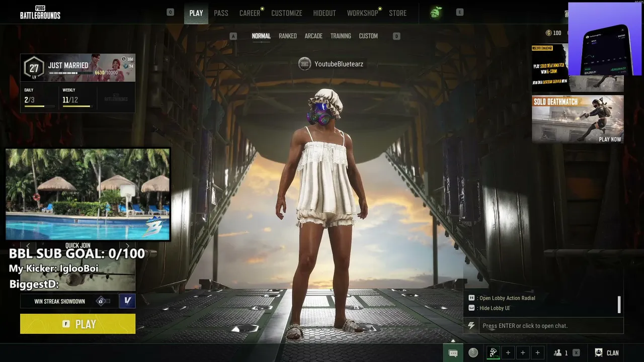The height and width of the screenshot is (362, 644).
Task: Open the Solo Deathmatch Play Now banner
Action: [x=578, y=119]
